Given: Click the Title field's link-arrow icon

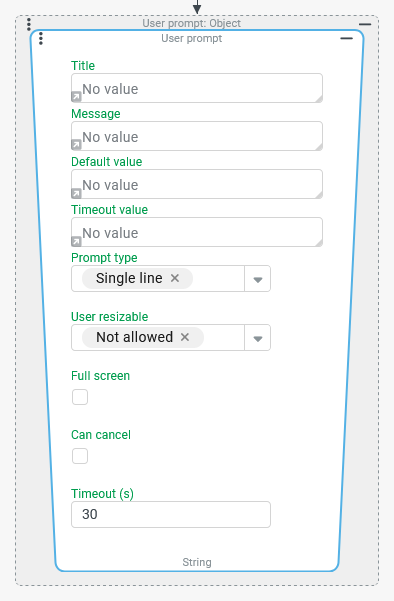Looking at the screenshot, I should tap(76, 97).
